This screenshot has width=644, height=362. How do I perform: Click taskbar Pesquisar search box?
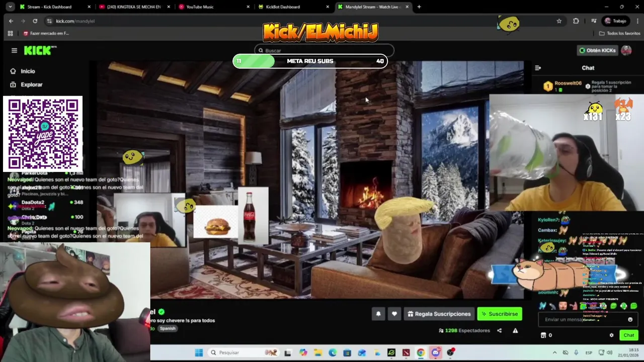tap(244, 352)
